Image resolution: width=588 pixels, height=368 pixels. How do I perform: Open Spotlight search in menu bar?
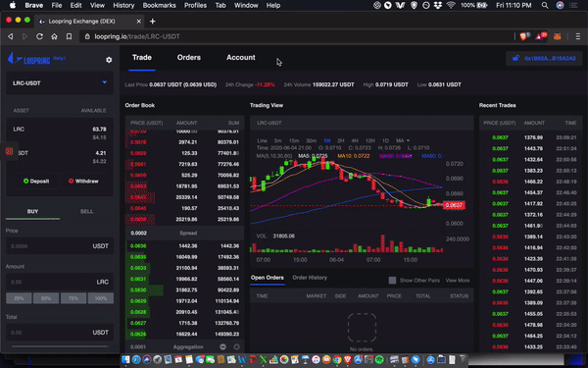545,5
